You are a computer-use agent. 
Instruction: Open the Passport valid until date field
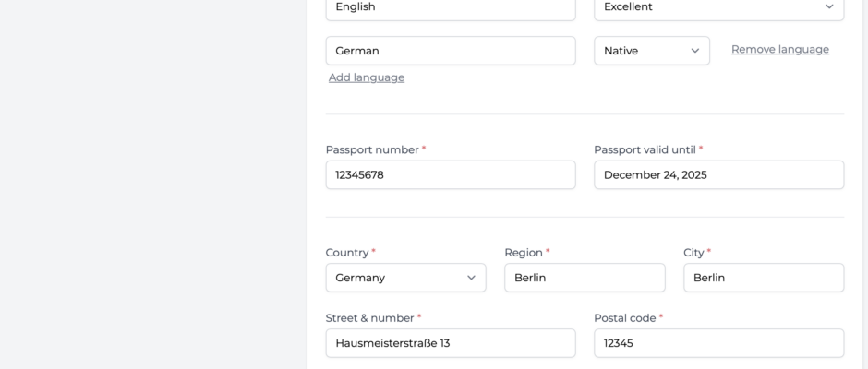coord(718,175)
